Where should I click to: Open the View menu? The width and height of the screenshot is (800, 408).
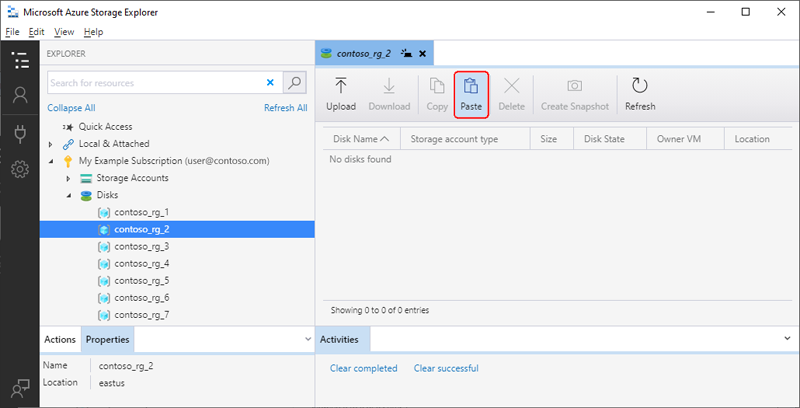tap(64, 32)
